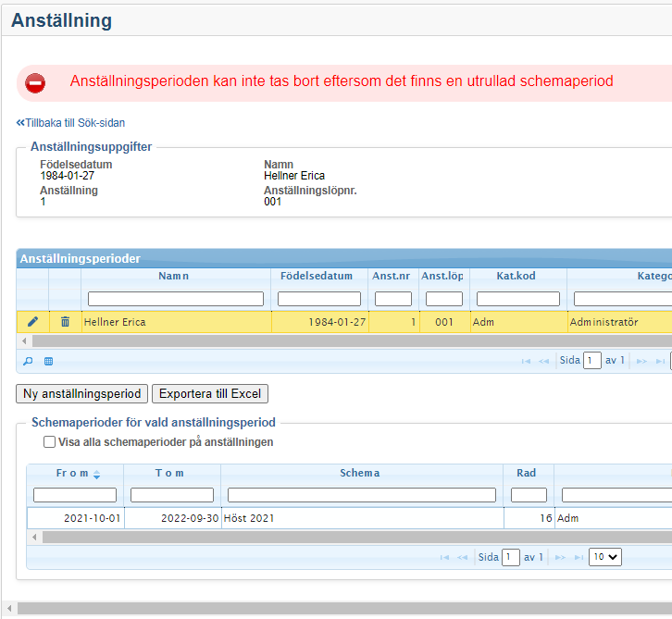
Task: Click the Anställningsperioder horizontal scrollbar
Action: (342, 340)
